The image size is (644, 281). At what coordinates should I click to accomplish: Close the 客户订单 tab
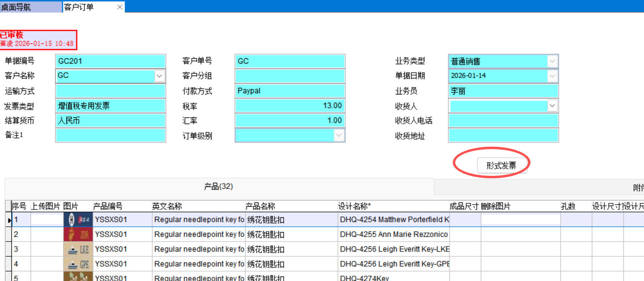tap(120, 7)
